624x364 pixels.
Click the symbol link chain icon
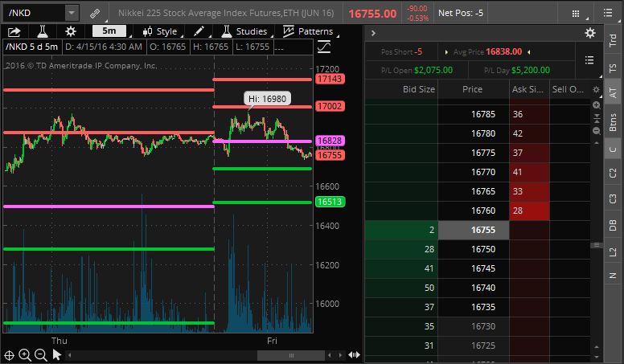pyautogui.click(x=95, y=14)
